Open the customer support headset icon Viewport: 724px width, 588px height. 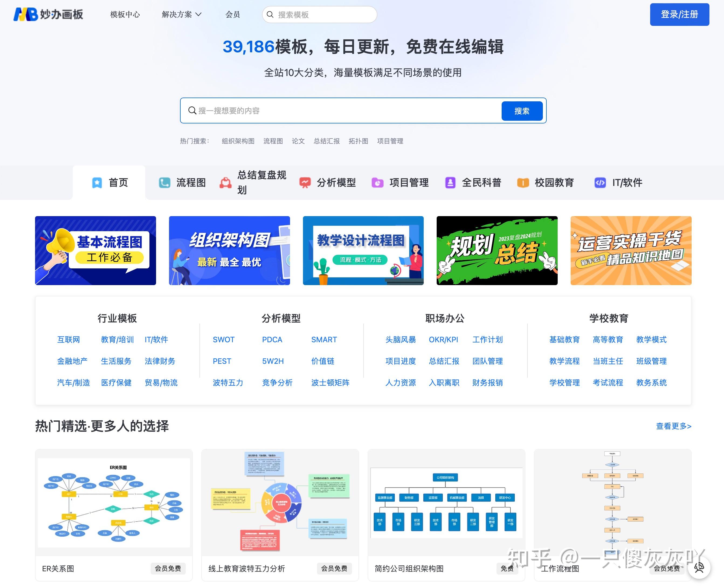(699, 567)
